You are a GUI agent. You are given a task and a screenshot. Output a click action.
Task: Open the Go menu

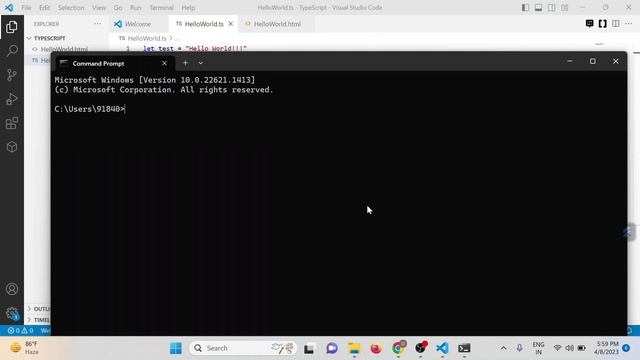pyautogui.click(x=118, y=8)
